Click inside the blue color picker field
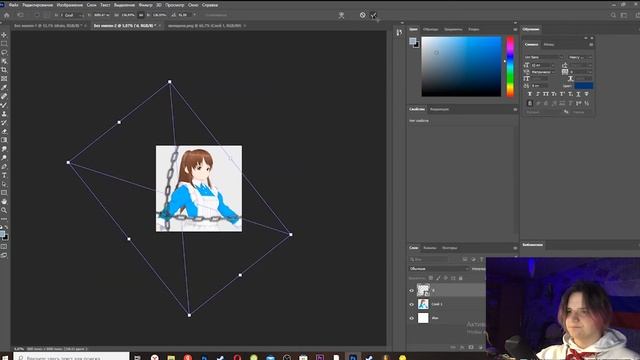This screenshot has width=640, height=360. (461, 66)
